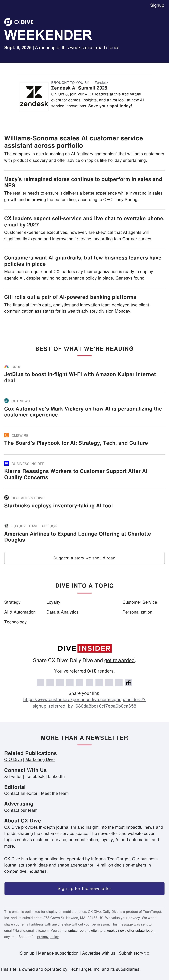The height and width of the screenshot is (980, 169).
Task: Open the Signup link at top
Action: 157,5
